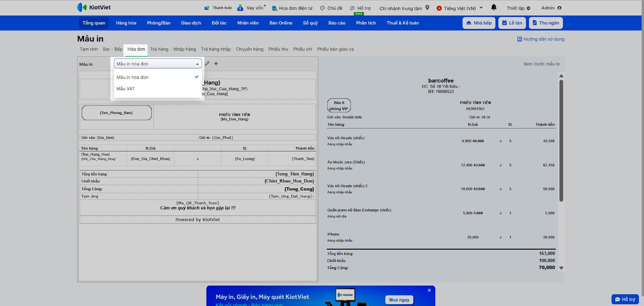The image size is (644, 306).
Task: Add new print template with plus icon
Action: coord(216,64)
